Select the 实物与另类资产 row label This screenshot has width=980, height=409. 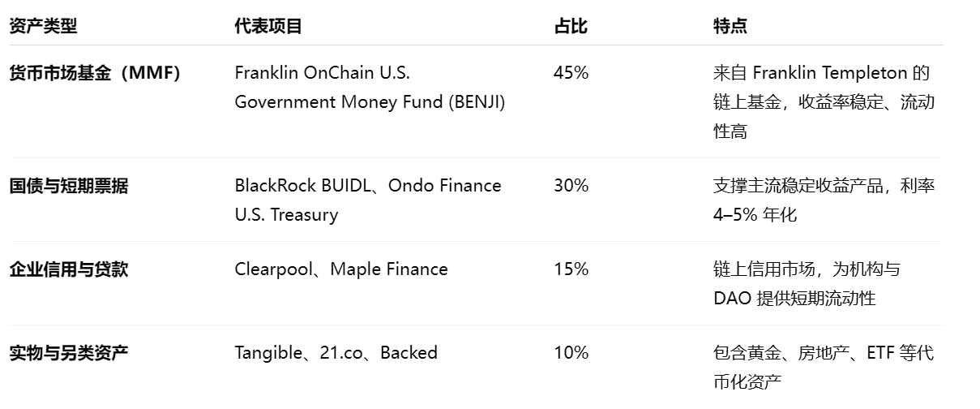coord(69,353)
